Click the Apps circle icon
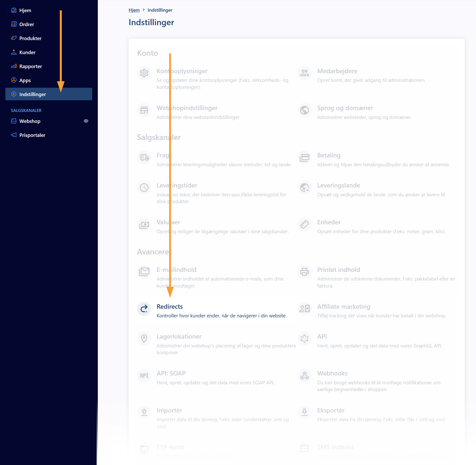 [x=14, y=80]
